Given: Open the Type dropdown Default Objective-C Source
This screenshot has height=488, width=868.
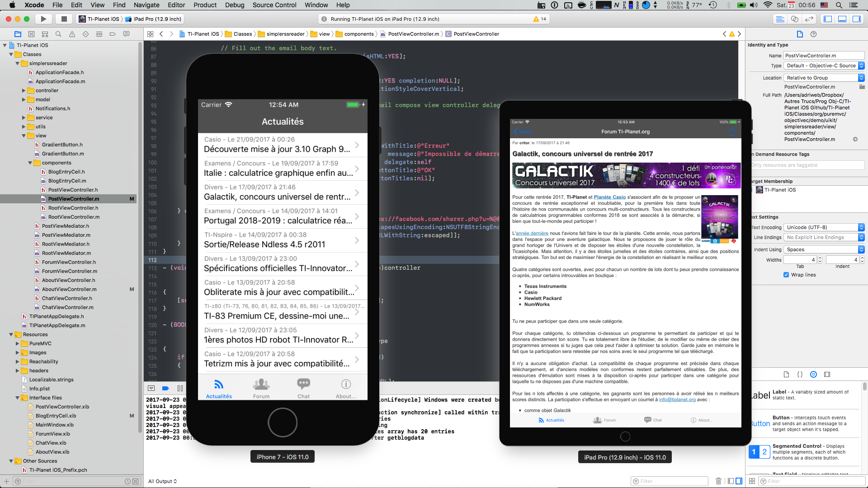Looking at the screenshot, I should click(824, 66).
